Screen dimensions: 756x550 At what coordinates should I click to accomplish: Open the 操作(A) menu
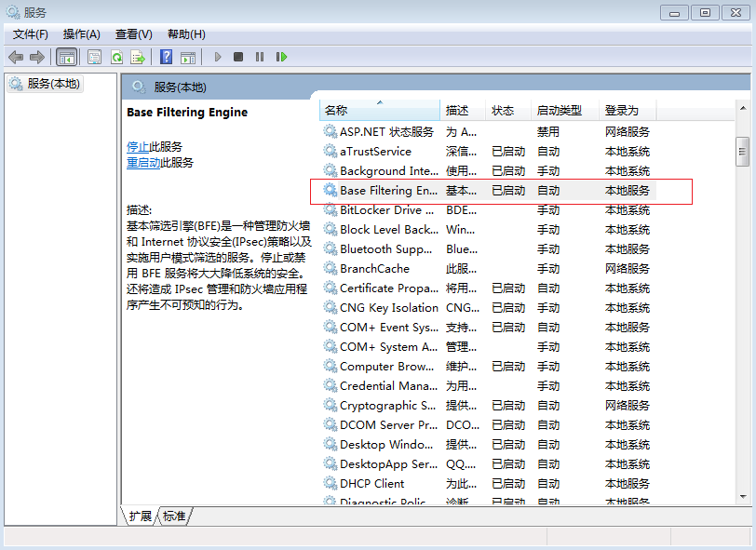pyautogui.click(x=81, y=34)
